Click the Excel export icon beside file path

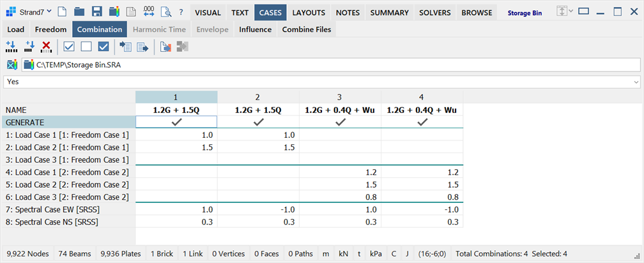pyautogui.click(x=12, y=64)
